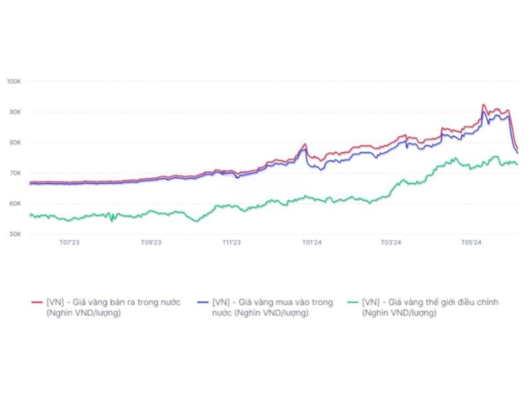Click the 100K y-axis label
This screenshot has width=532, height=399.
coord(14,81)
